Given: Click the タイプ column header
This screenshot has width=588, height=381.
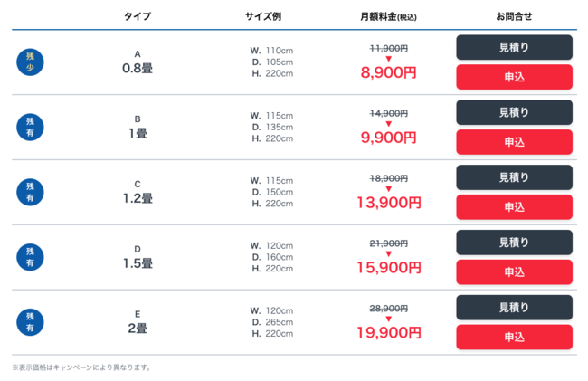Looking at the screenshot, I should (138, 16).
